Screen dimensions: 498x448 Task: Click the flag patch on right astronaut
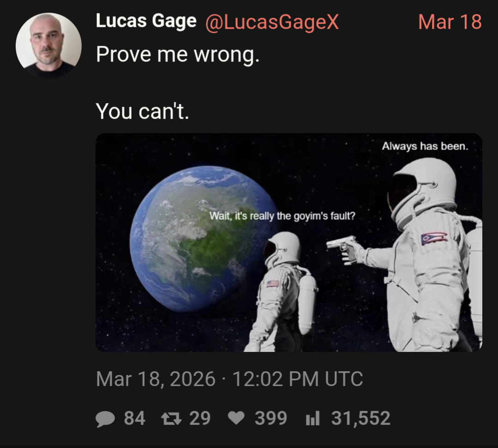coord(434,238)
